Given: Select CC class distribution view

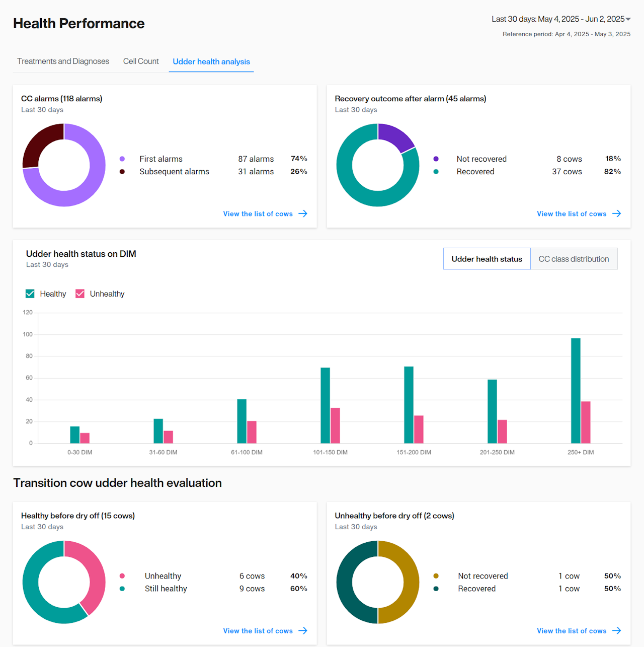Looking at the screenshot, I should pyautogui.click(x=574, y=259).
